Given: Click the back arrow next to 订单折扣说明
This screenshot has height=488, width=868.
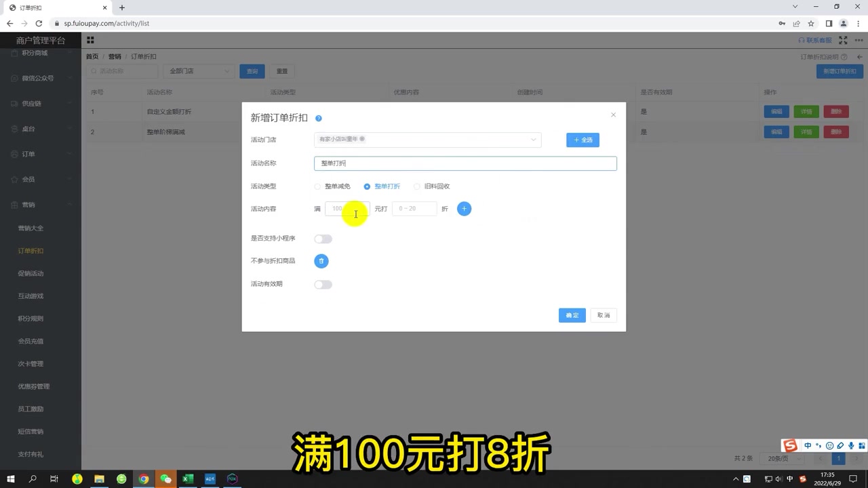Looking at the screenshot, I should 859,57.
